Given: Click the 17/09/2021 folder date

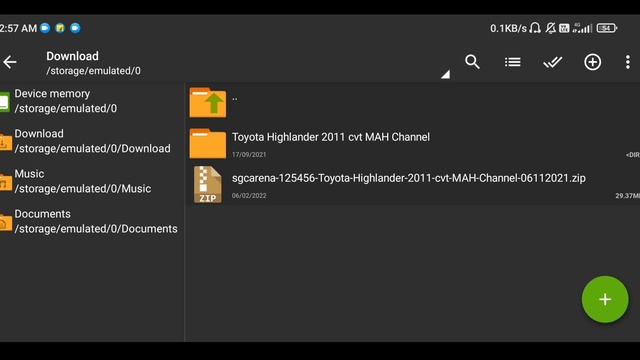Looking at the screenshot, I should (249, 155).
